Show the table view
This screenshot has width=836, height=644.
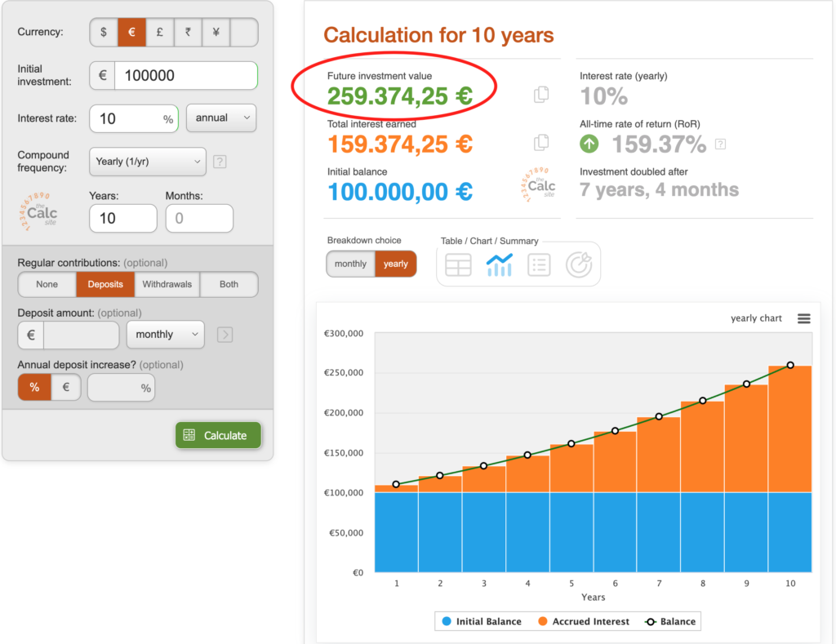pyautogui.click(x=458, y=265)
